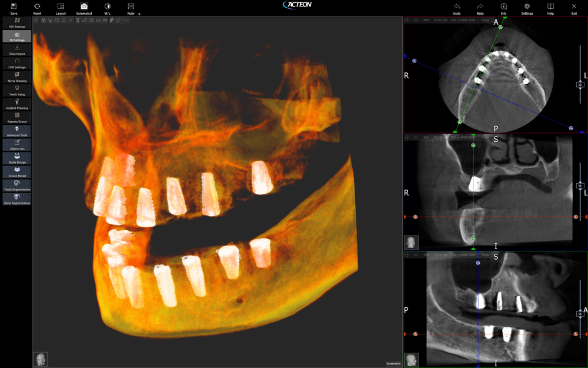Open the Implant Planning menu item
This screenshot has height=368, width=588.
click(x=17, y=104)
